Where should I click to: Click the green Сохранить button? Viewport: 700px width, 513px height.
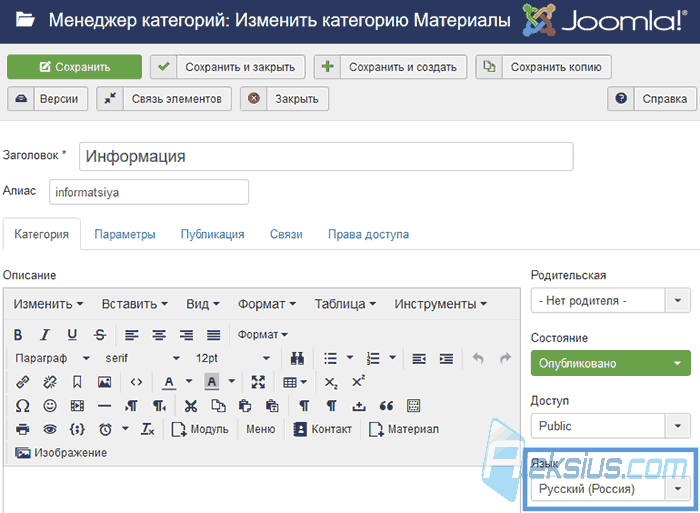[75, 67]
